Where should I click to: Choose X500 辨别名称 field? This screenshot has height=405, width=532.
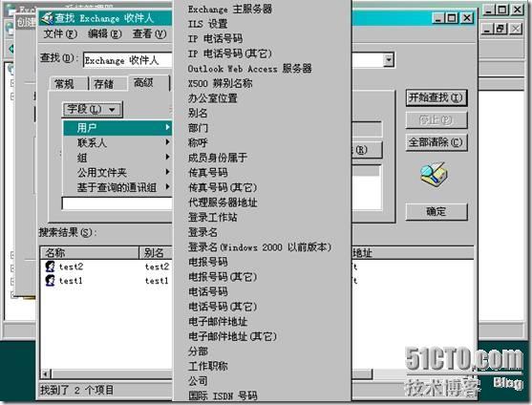point(263,83)
